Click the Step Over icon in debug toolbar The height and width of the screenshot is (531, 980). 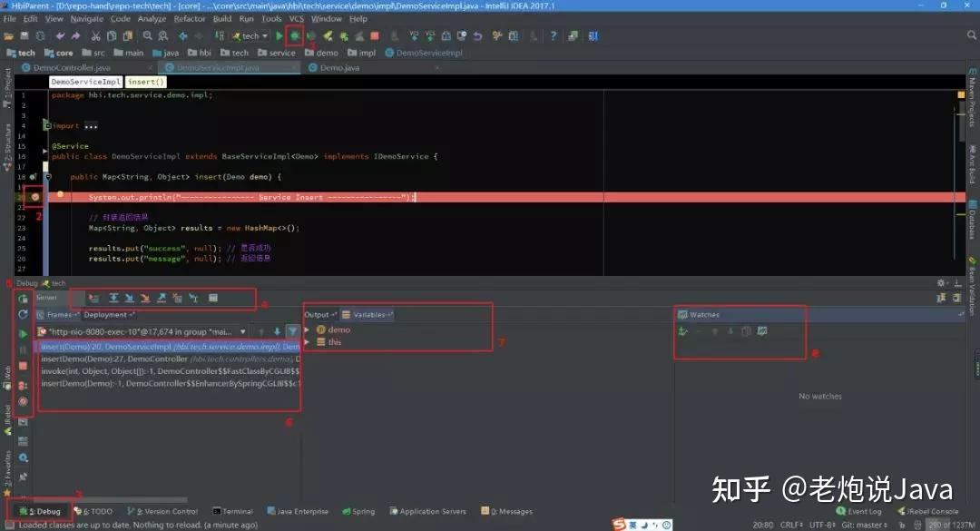[113, 298]
